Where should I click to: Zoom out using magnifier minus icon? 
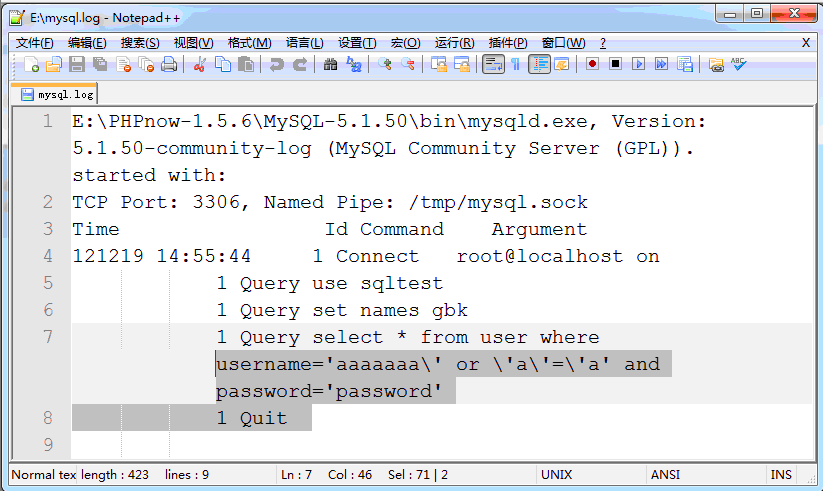tap(408, 65)
